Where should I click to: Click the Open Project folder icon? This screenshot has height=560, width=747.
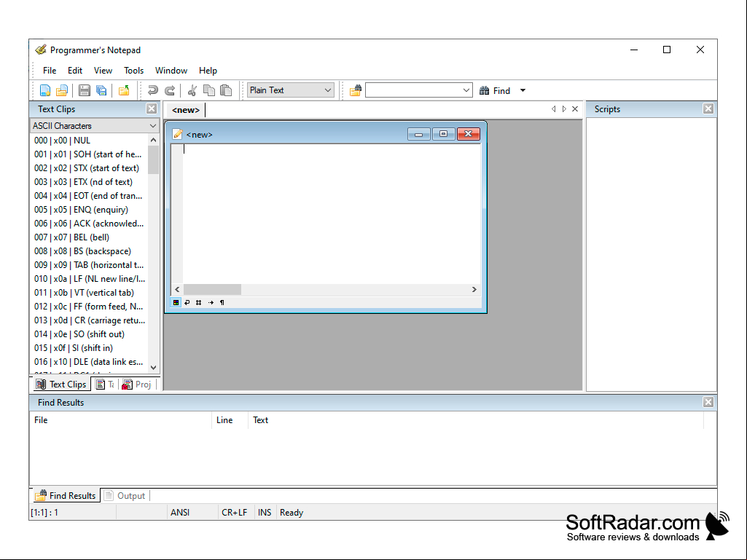[124, 90]
